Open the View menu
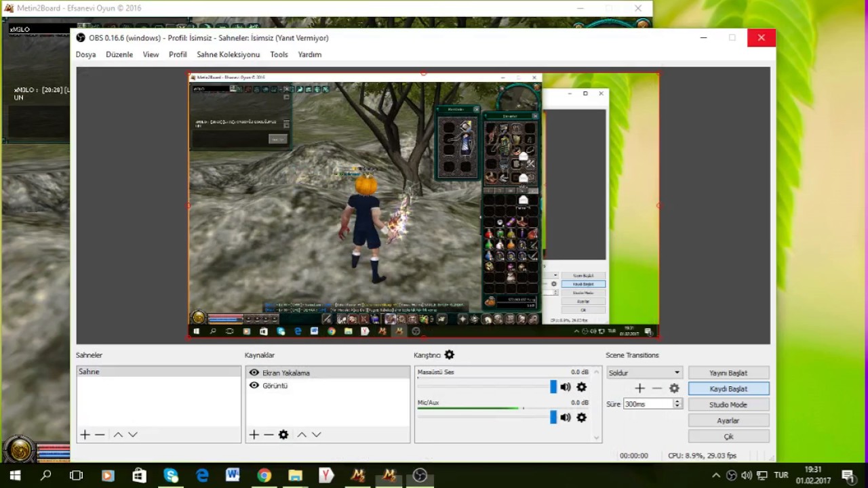The image size is (868, 488). click(151, 54)
